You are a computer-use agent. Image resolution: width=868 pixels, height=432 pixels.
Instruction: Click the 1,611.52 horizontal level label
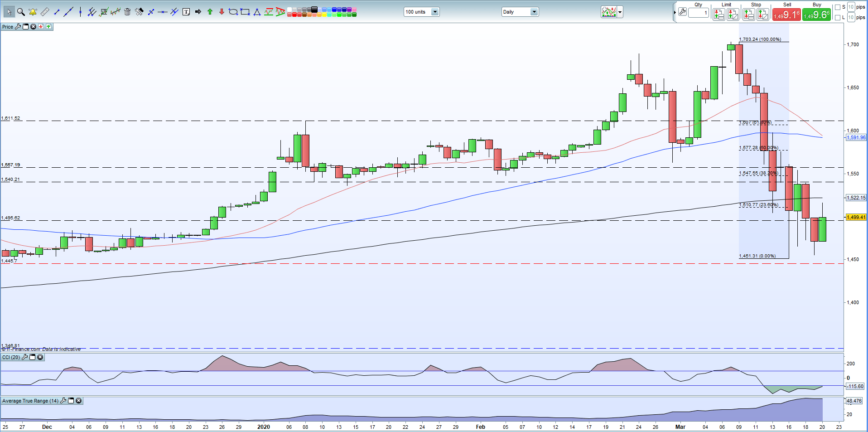point(10,118)
